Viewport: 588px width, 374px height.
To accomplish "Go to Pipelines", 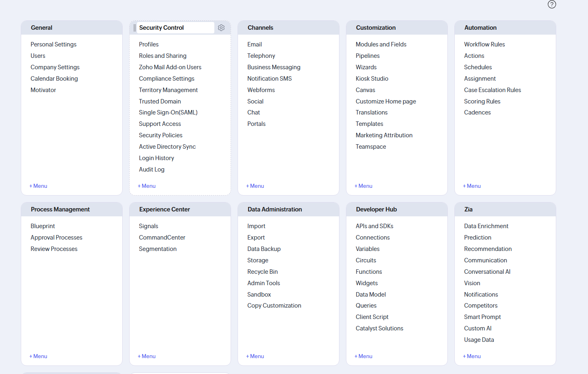I will pos(368,56).
